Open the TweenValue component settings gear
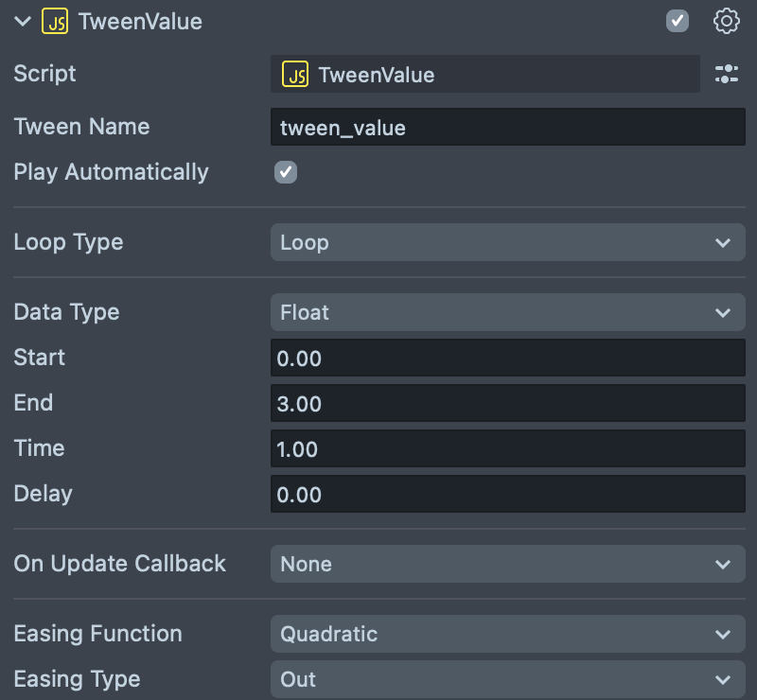The width and height of the screenshot is (757, 700). point(726,21)
